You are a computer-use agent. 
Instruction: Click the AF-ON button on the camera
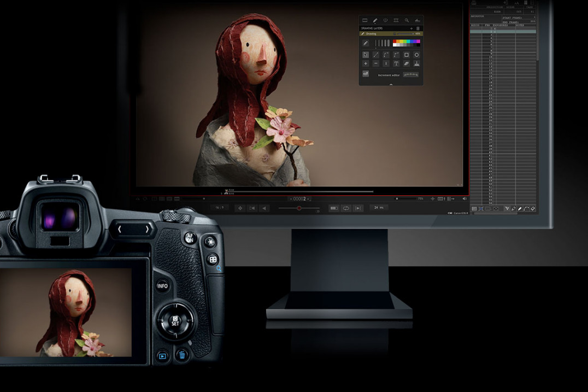(x=190, y=237)
